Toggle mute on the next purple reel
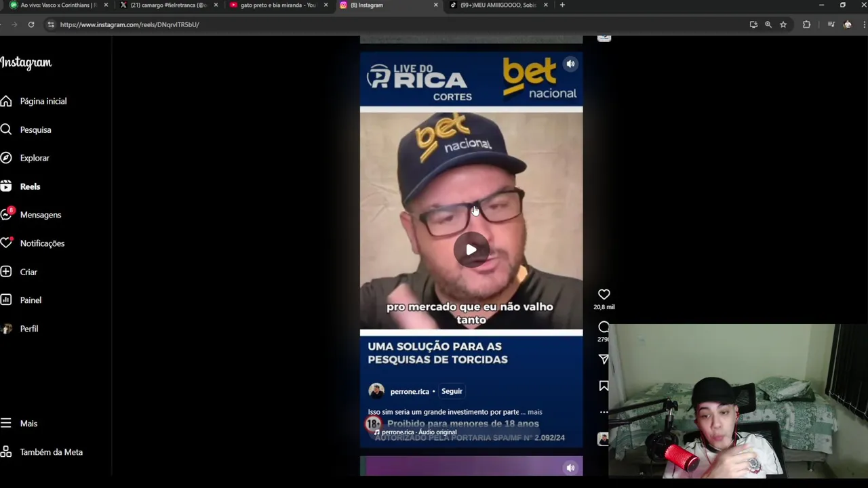 coord(570,468)
